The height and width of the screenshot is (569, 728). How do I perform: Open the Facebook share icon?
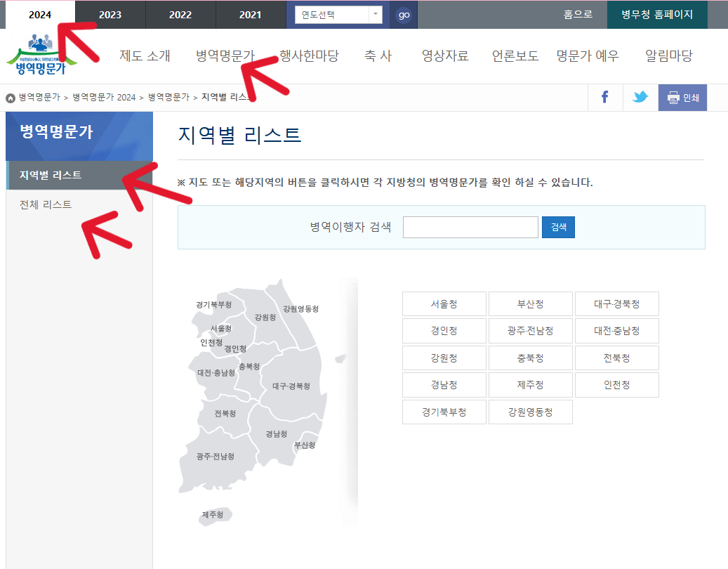pos(604,98)
